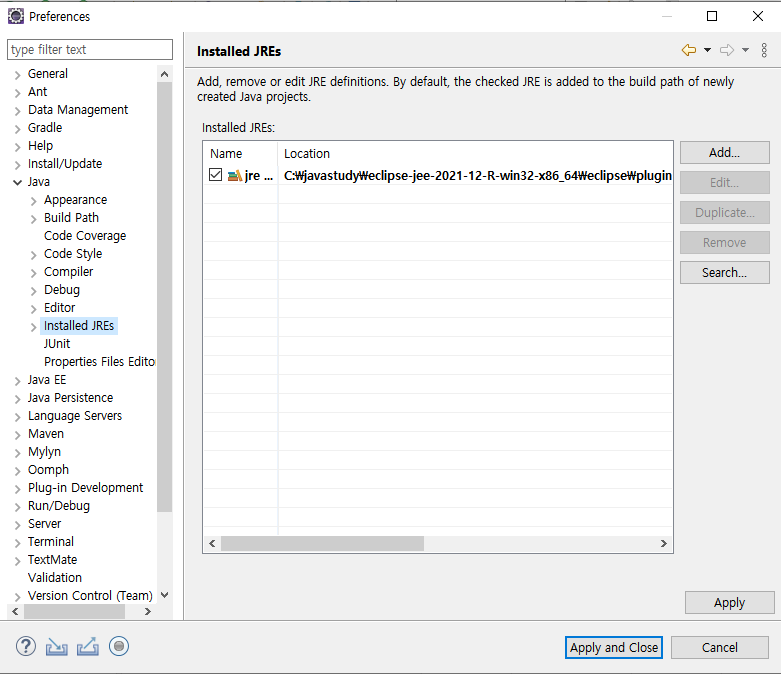Open the JUnit preferences page
This screenshot has height=674, width=781.
[x=57, y=344]
